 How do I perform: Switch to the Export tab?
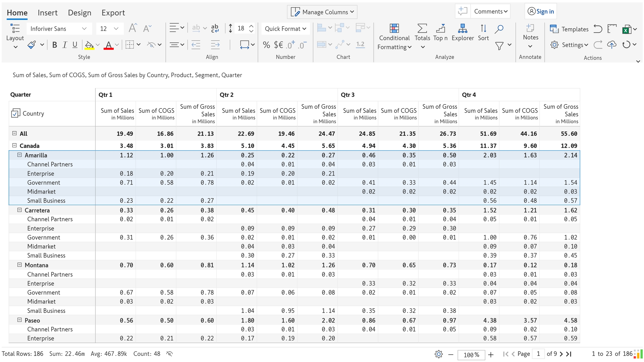(x=113, y=13)
